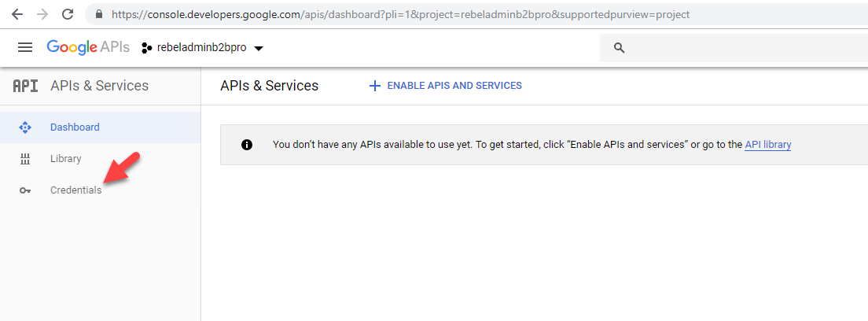The width and height of the screenshot is (868, 321).
Task: Click the magnifier search icon
Action: point(620,48)
